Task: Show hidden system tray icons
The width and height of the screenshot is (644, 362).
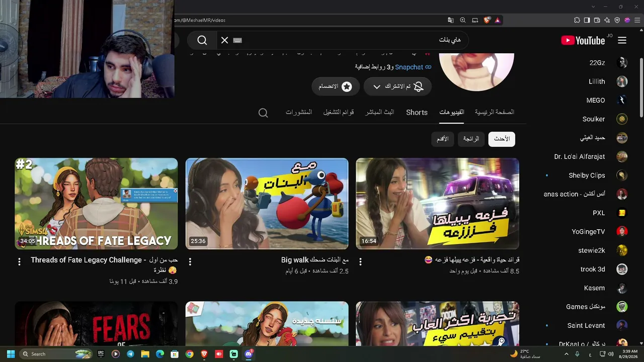Action: coord(567,354)
